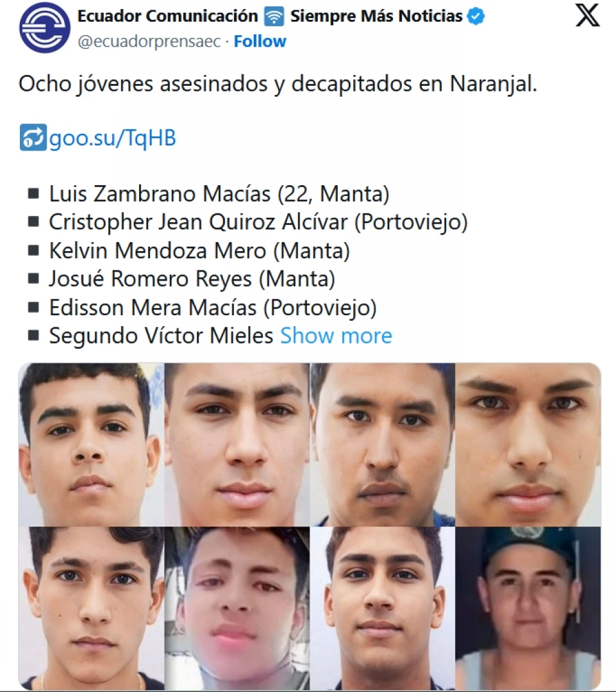Click the X logo

[x=587, y=16]
